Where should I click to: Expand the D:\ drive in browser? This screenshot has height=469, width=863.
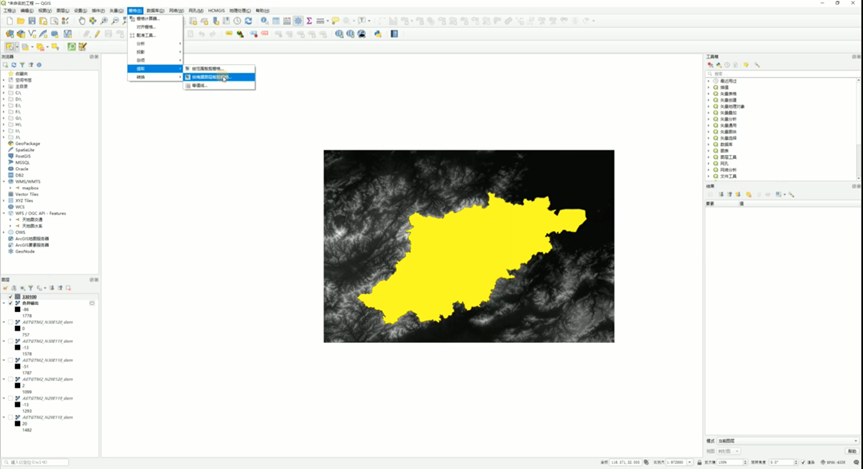(4, 99)
